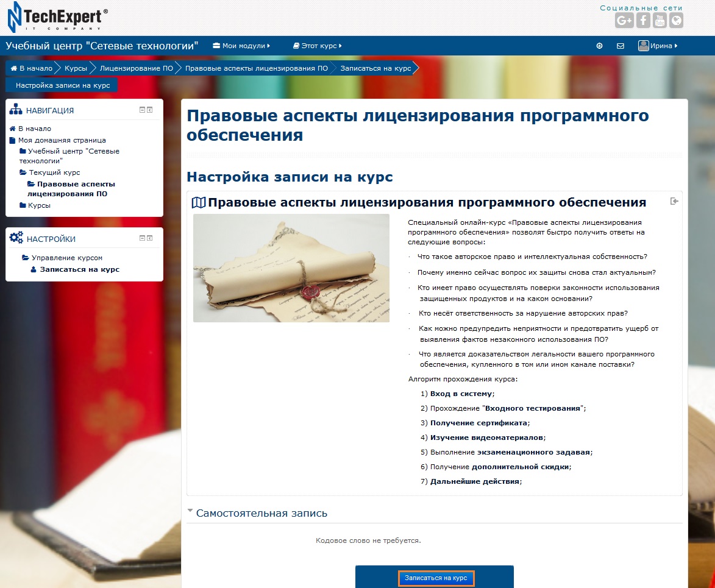Click the Настройки gears icon

pyautogui.click(x=16, y=238)
